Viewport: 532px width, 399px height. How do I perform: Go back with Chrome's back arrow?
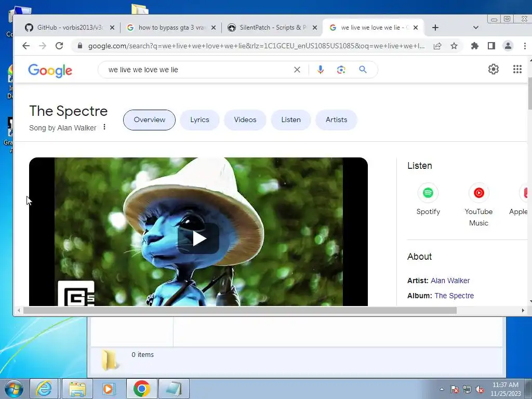click(x=26, y=46)
